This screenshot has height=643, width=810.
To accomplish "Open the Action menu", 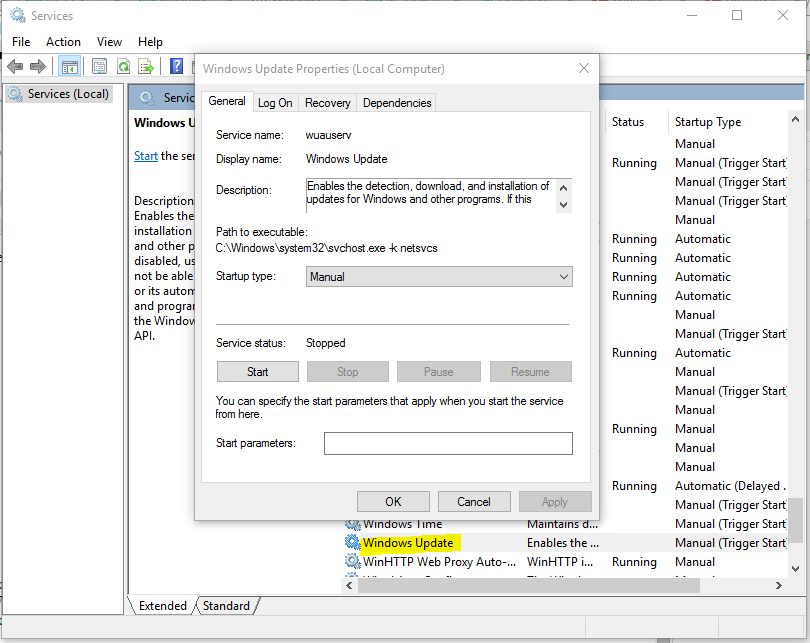I will coord(63,42).
